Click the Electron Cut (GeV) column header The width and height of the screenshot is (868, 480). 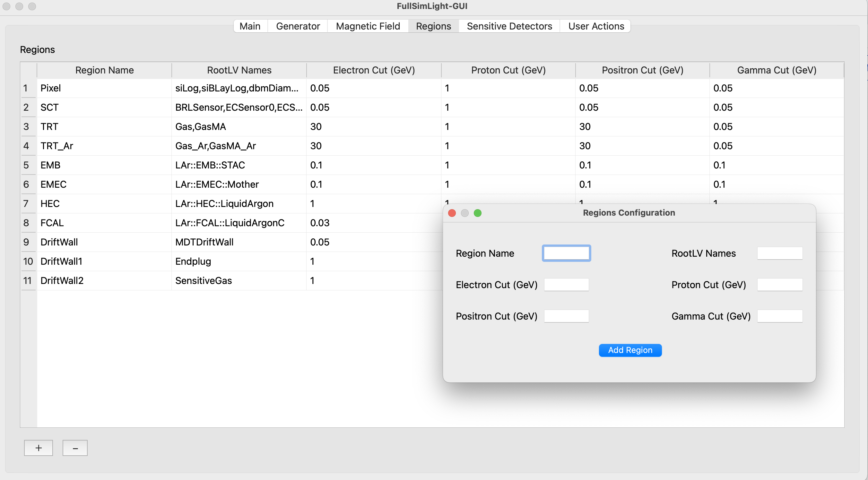click(x=374, y=70)
